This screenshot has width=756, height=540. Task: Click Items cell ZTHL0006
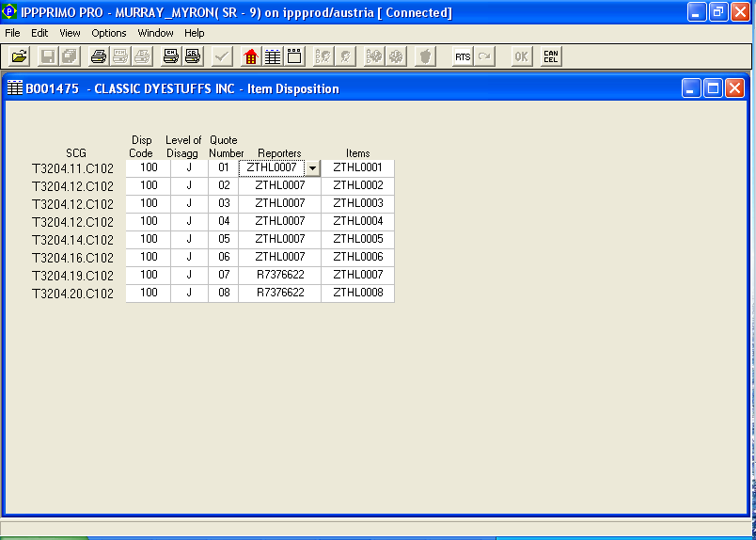tap(357, 257)
